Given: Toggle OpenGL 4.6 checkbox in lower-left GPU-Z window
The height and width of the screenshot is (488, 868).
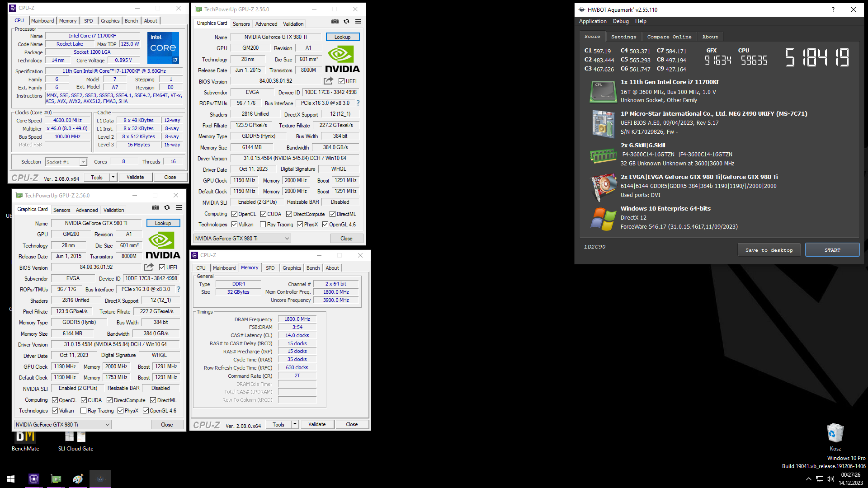Looking at the screenshot, I should [x=146, y=411].
